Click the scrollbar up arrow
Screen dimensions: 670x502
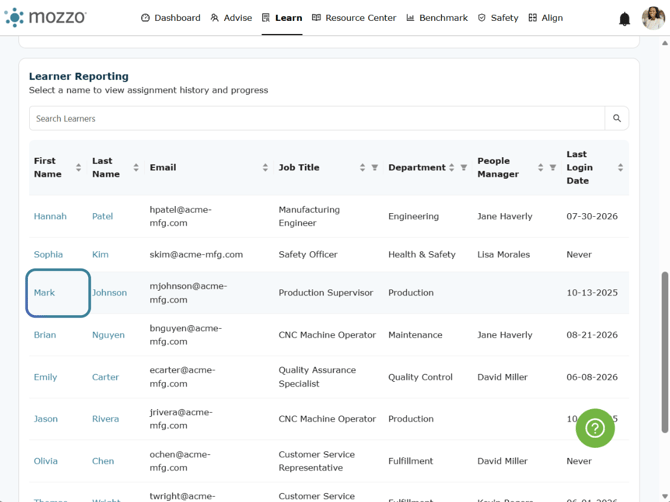pos(665,43)
